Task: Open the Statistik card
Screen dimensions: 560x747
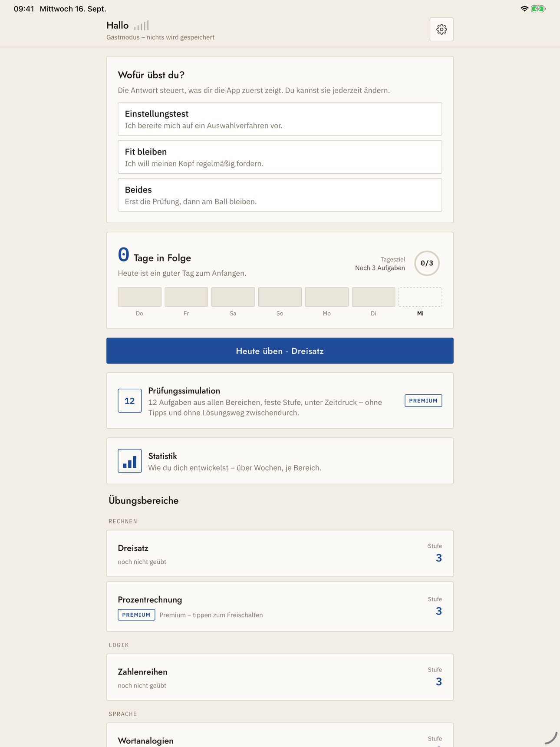Action: pos(280,461)
